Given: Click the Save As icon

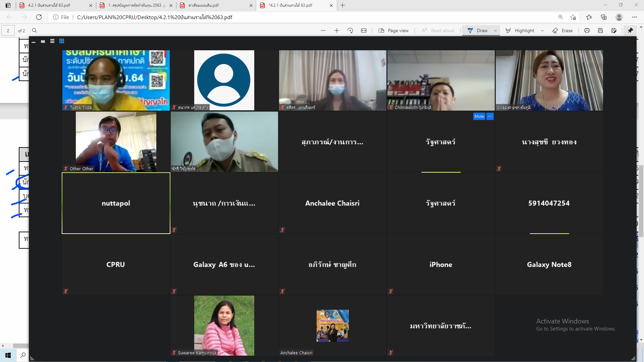Looking at the screenshot, I should click(x=613, y=31).
